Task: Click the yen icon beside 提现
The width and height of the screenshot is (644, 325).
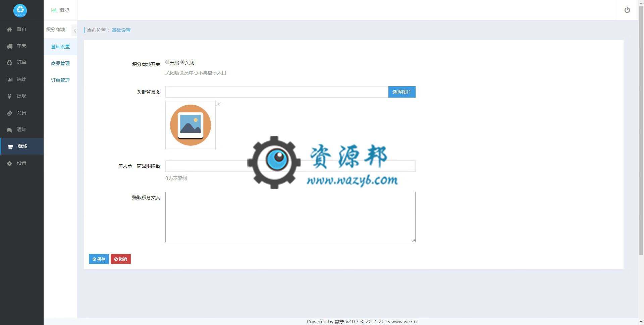Action: [x=9, y=96]
